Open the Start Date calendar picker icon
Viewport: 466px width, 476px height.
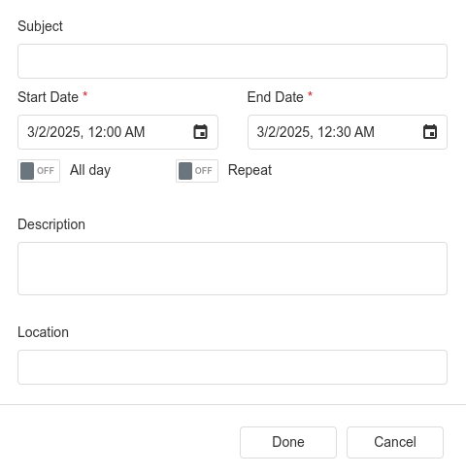200,132
